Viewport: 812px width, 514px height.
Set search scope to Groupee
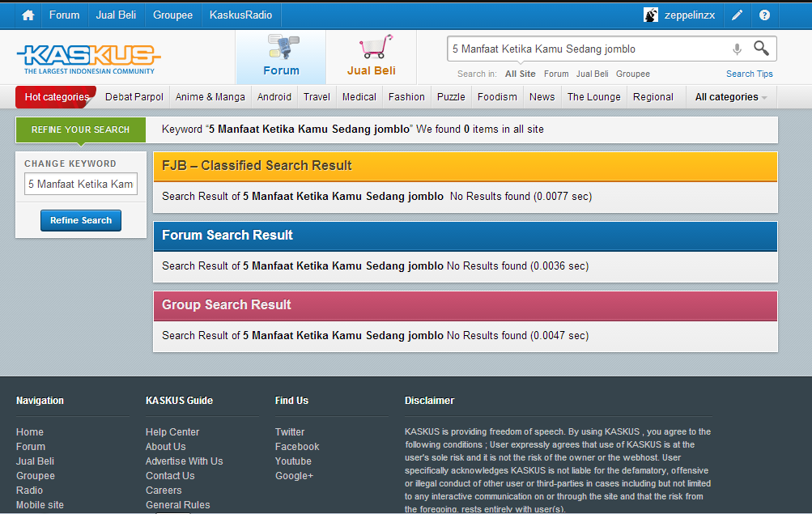coord(633,74)
